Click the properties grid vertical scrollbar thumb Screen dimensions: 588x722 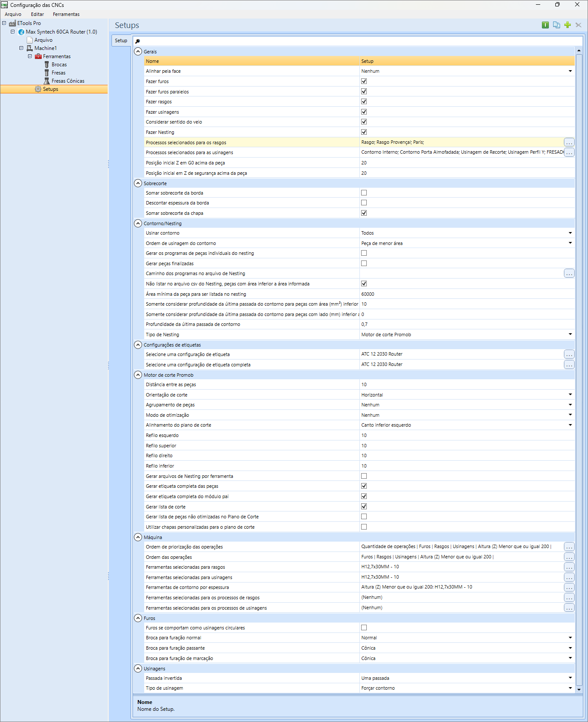[579, 369]
